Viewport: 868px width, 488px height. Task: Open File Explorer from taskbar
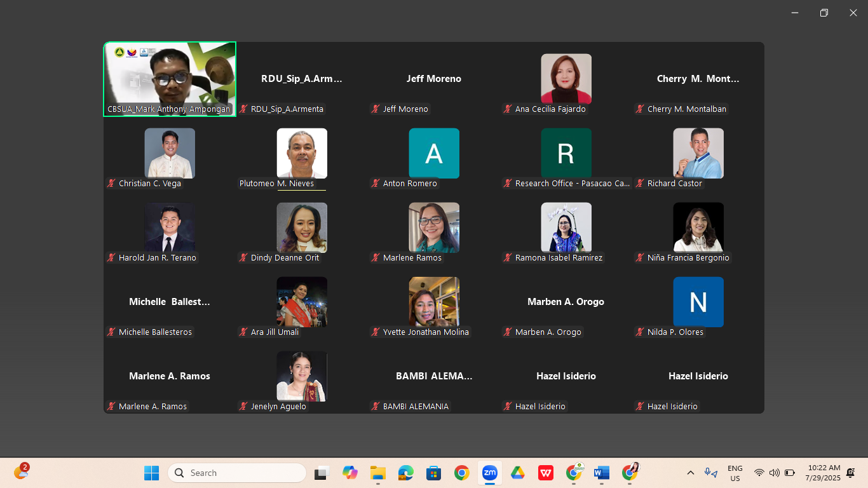(378, 473)
